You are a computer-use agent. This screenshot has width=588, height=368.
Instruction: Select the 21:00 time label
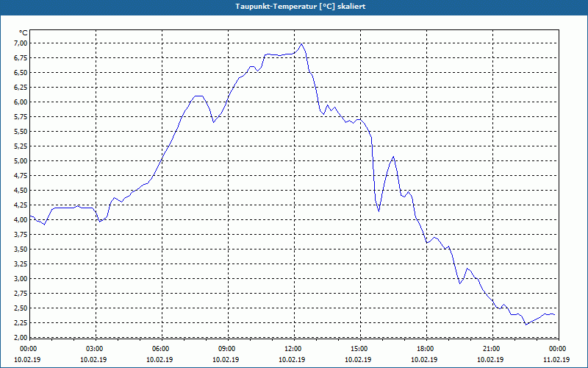(x=490, y=349)
